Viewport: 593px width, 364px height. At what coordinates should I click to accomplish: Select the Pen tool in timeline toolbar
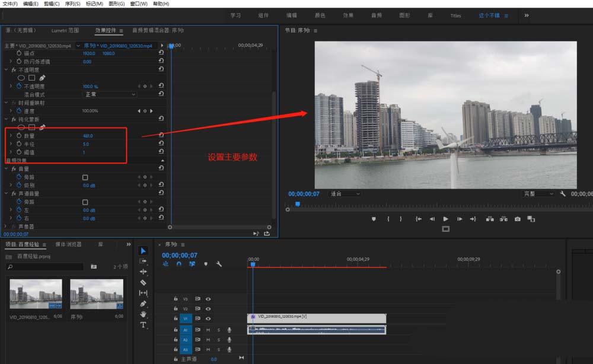(143, 304)
